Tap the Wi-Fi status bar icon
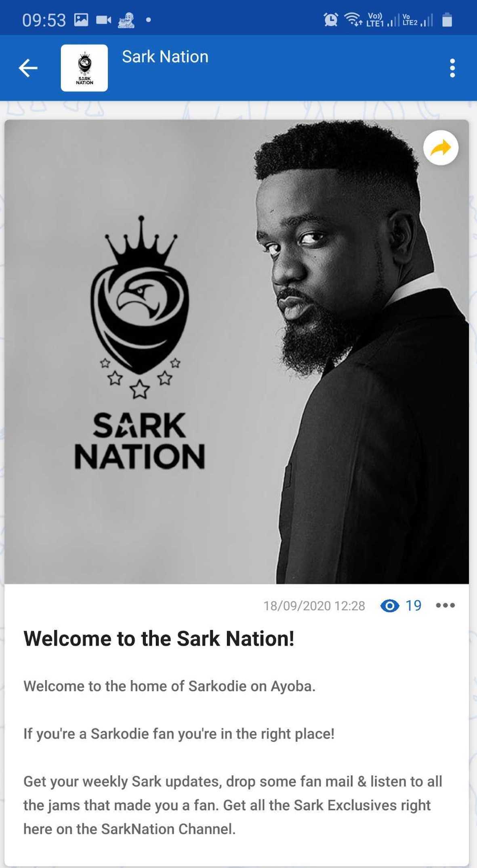This screenshot has height=868, width=477. [353, 19]
